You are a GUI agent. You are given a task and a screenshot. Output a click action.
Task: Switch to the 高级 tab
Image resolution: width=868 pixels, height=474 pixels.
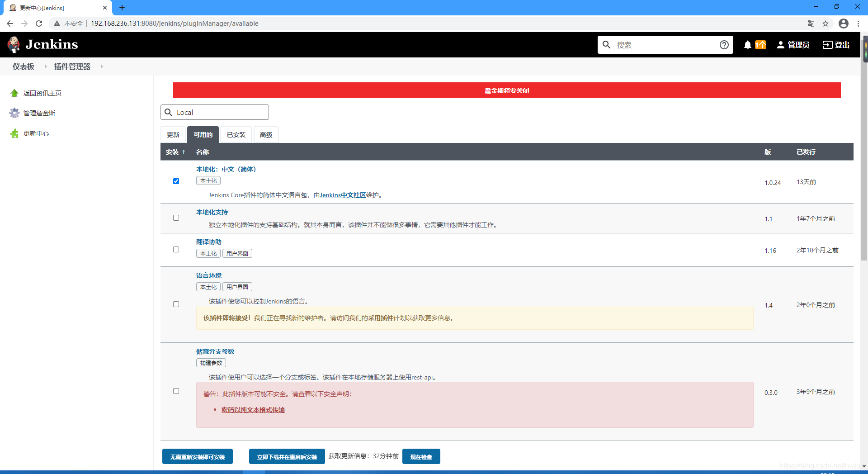[266, 135]
